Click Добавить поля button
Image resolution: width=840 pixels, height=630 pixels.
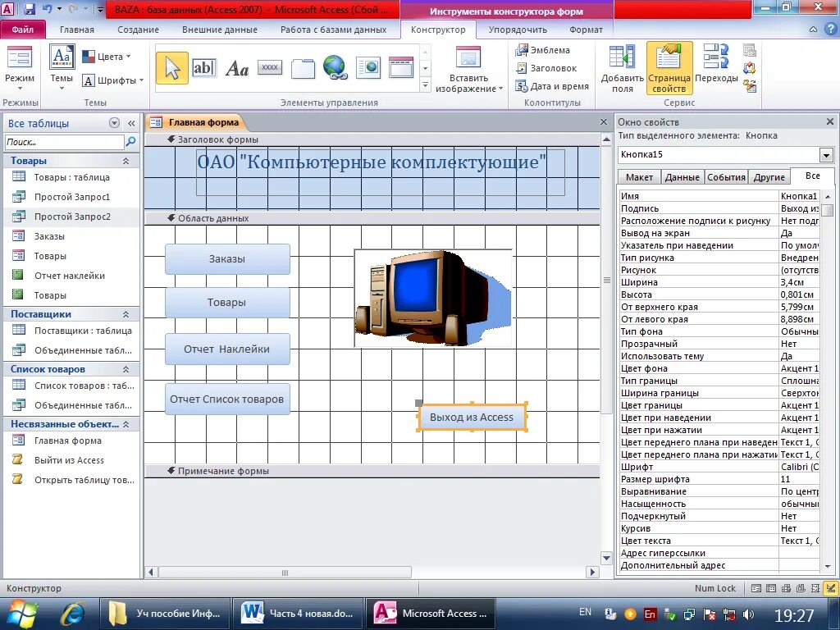pos(622,69)
